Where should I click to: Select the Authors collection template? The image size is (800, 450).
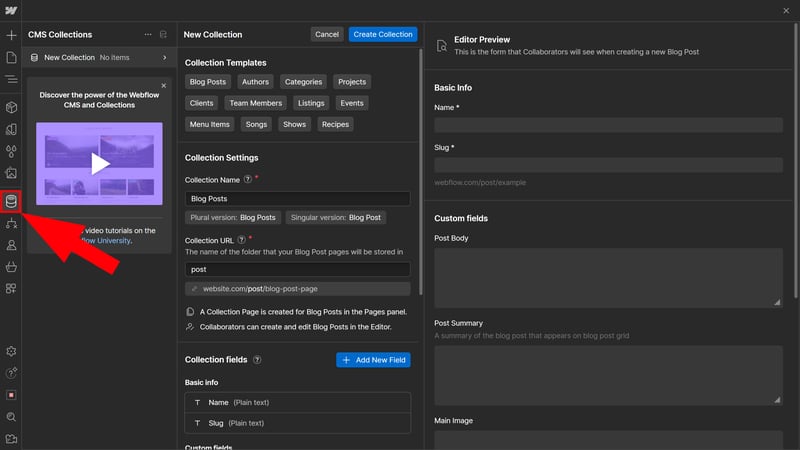tap(255, 82)
